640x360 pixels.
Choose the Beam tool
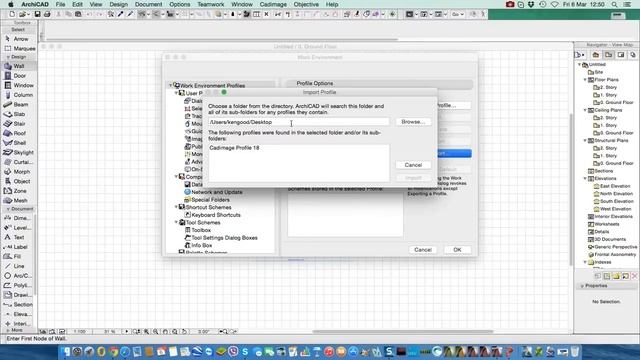coord(17,104)
